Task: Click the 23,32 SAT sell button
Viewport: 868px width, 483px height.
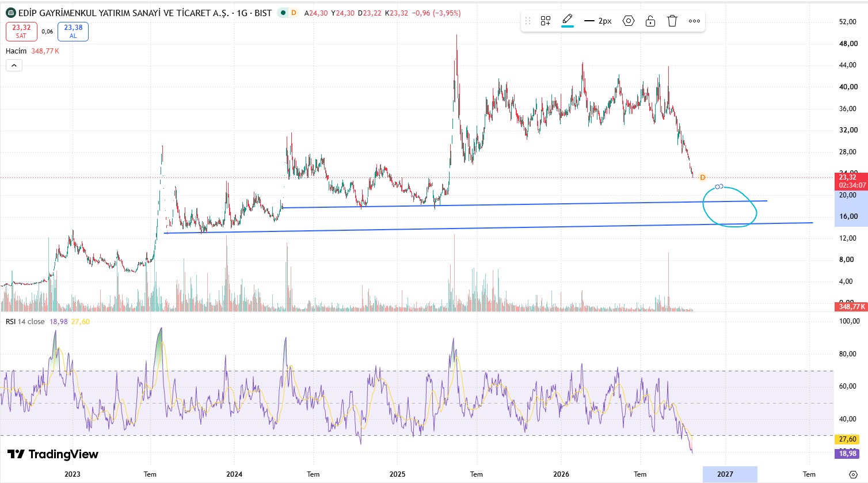Action: [x=21, y=31]
